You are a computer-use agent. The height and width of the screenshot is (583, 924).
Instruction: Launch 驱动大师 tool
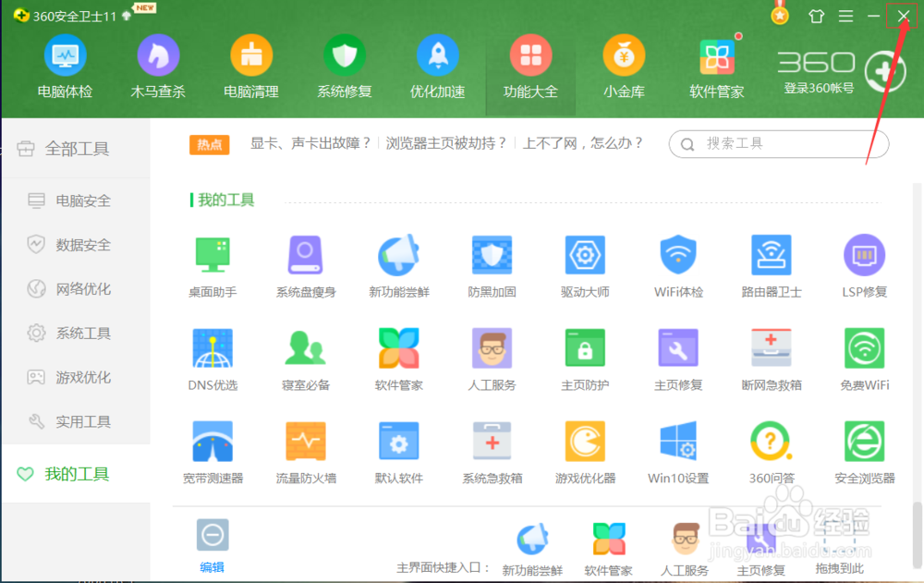[585, 266]
